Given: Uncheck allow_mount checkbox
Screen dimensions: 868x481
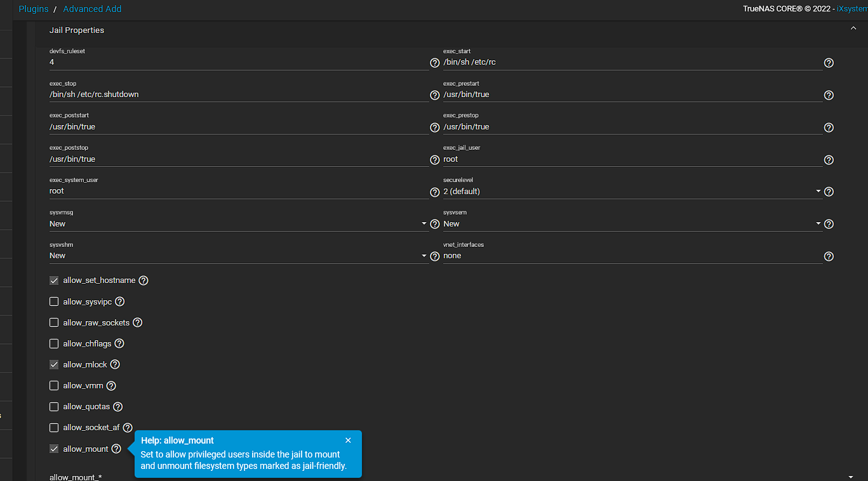Looking at the screenshot, I should (54, 449).
